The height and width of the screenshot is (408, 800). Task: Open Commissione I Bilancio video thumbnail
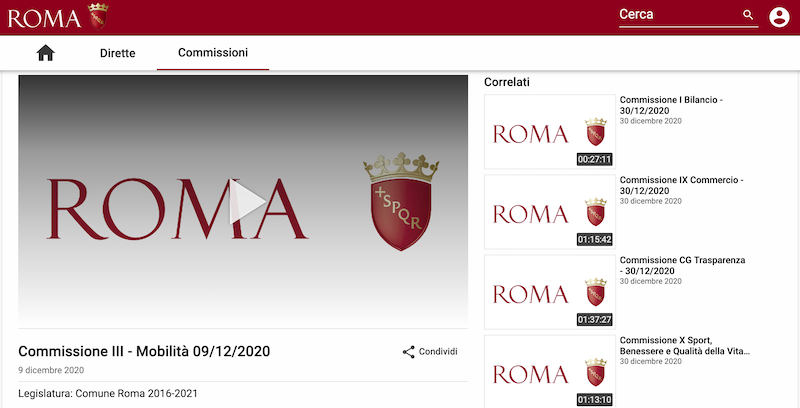point(549,132)
